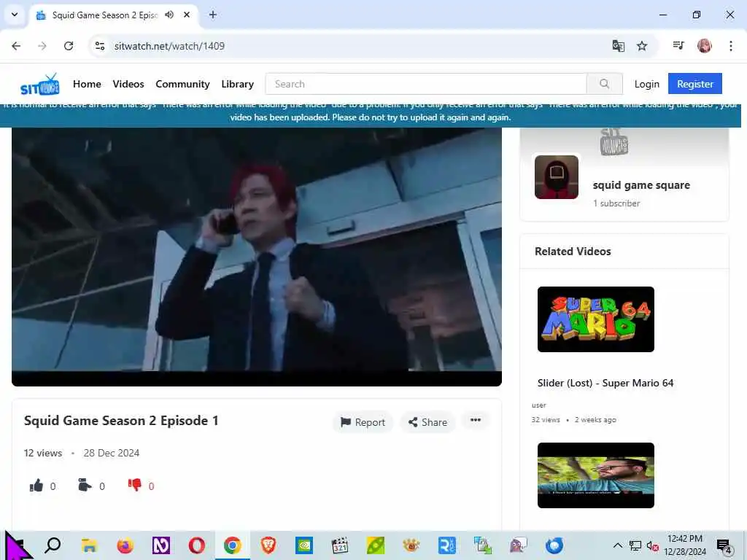
Task: Click the address bar URL
Action: pyautogui.click(x=169, y=46)
